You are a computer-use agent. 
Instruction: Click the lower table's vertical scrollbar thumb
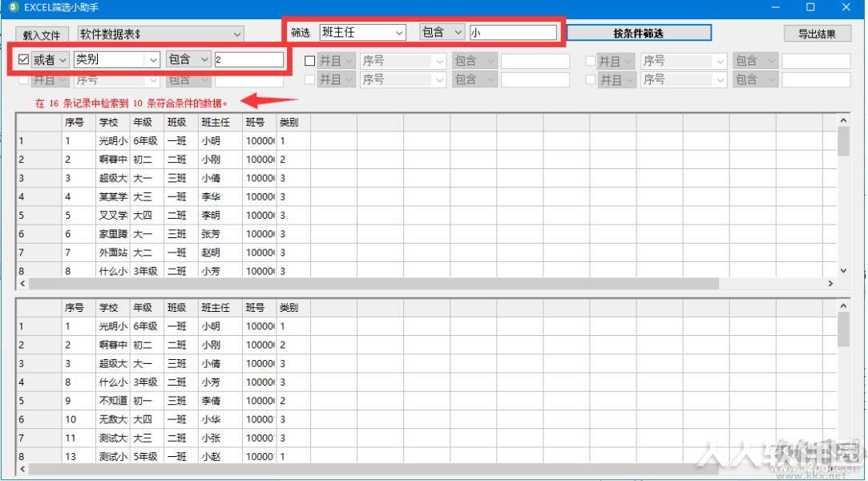843,329
